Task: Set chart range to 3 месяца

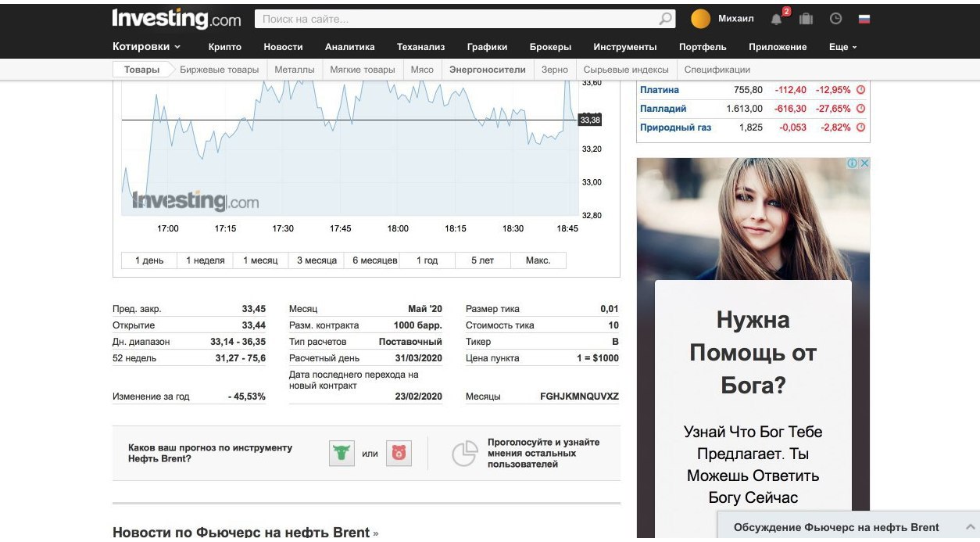Action: click(x=317, y=260)
